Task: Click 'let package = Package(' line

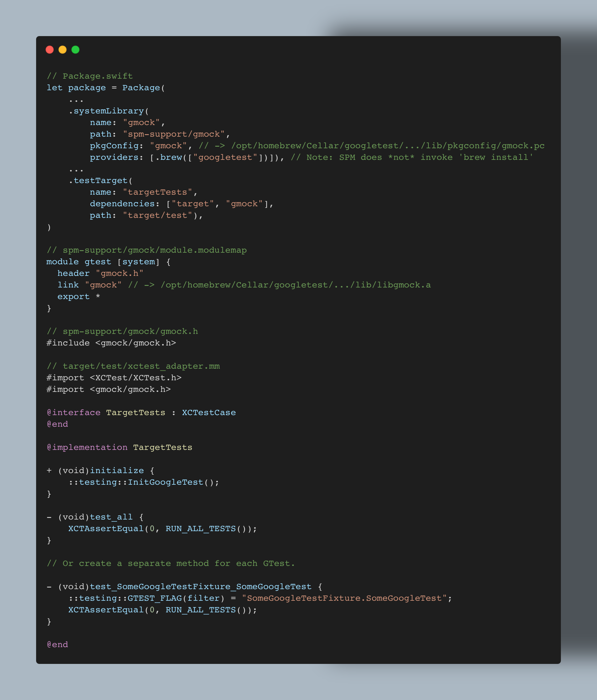Action: [x=106, y=88]
